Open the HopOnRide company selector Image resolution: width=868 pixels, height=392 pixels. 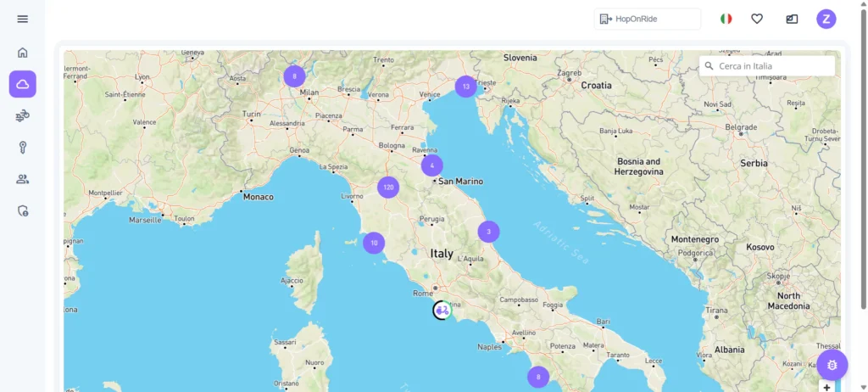(647, 19)
